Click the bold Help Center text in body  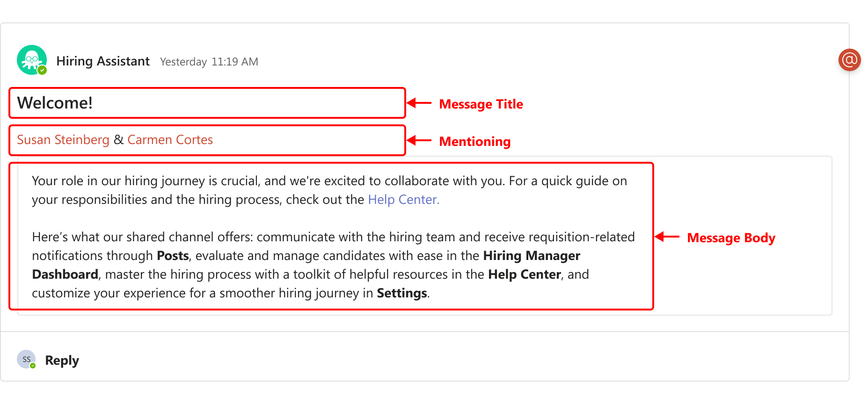pyautogui.click(x=525, y=274)
